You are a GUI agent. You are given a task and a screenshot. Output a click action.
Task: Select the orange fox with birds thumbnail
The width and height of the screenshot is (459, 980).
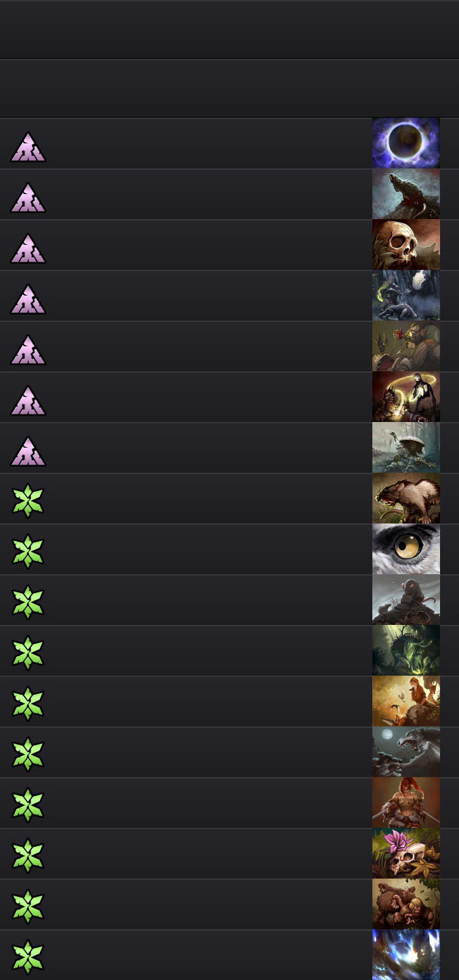tap(406, 701)
